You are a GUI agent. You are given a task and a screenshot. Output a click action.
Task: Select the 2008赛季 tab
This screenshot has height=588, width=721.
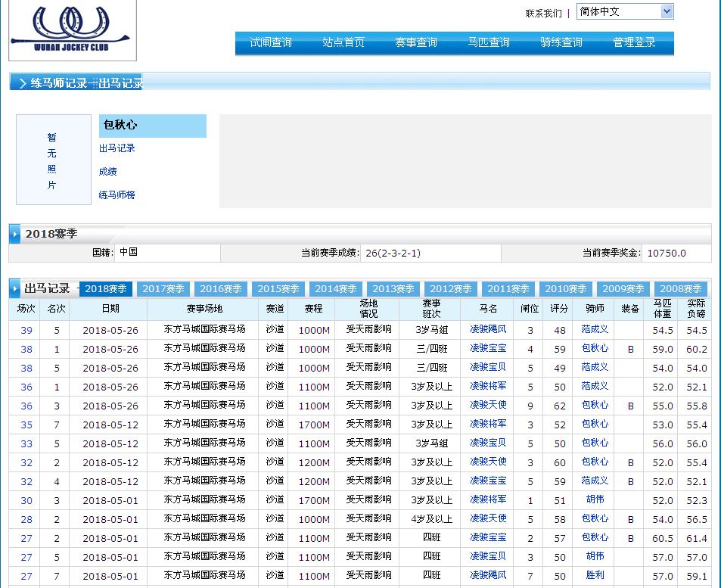[681, 289]
